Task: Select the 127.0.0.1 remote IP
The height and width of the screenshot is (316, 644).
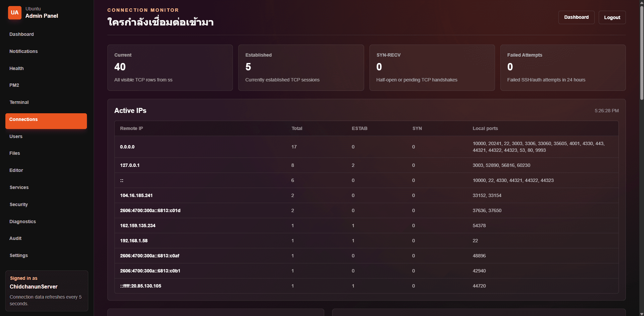Action: (x=130, y=165)
